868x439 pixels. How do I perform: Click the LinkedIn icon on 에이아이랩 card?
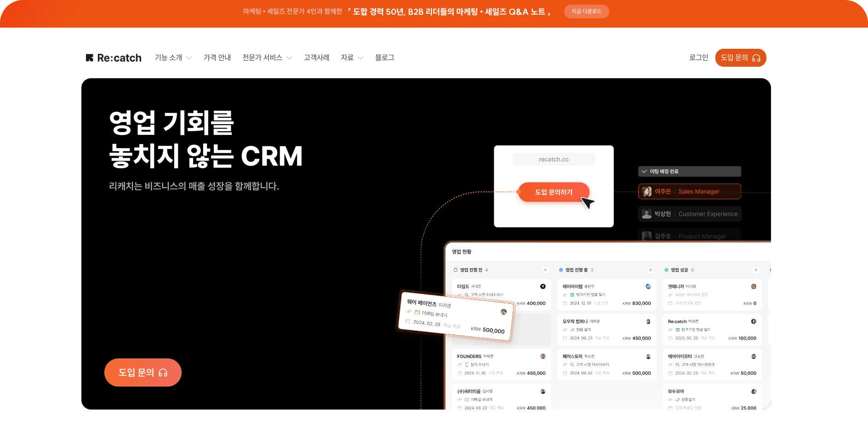[x=572, y=295]
